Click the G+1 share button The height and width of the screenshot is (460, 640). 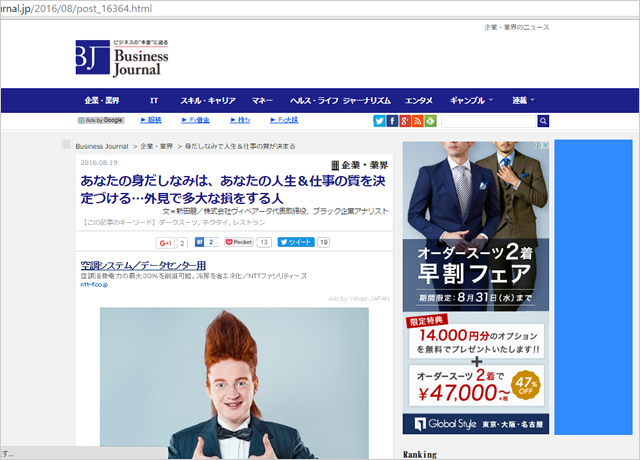tap(165, 242)
